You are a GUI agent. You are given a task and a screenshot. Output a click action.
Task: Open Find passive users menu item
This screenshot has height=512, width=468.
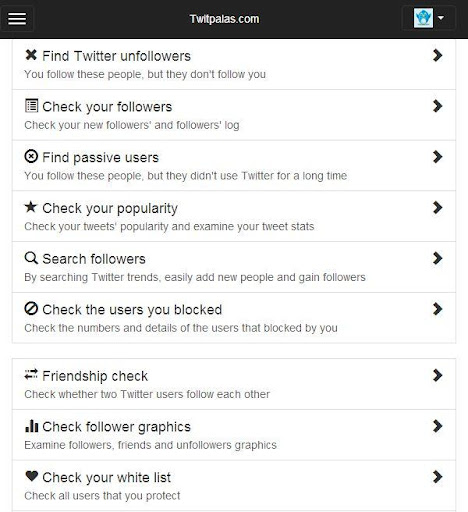[x=234, y=166]
